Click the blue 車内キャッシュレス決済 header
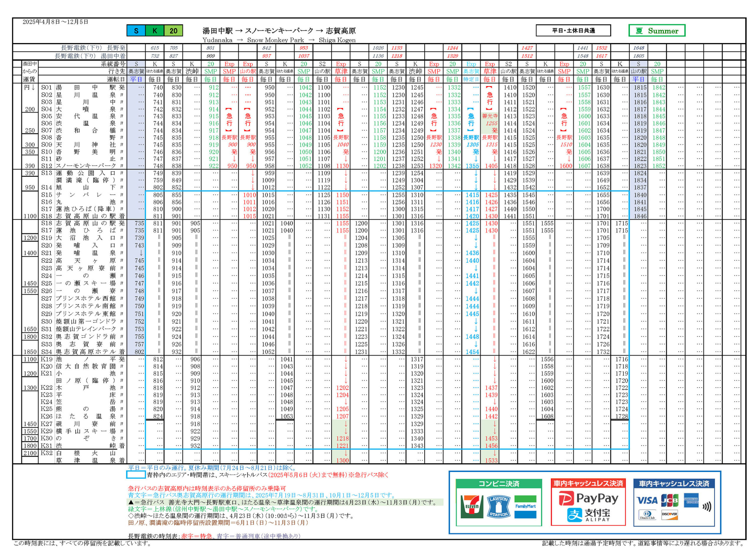756x557 pixels. (674, 484)
